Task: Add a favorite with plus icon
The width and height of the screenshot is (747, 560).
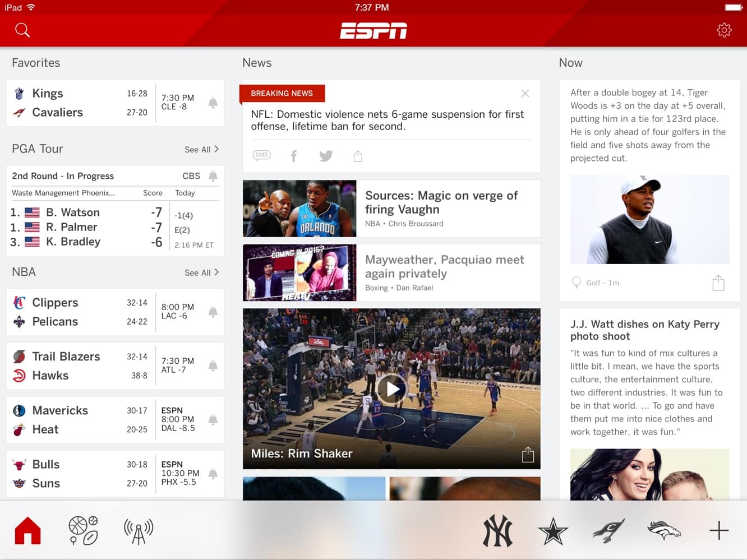Action: 718,530
